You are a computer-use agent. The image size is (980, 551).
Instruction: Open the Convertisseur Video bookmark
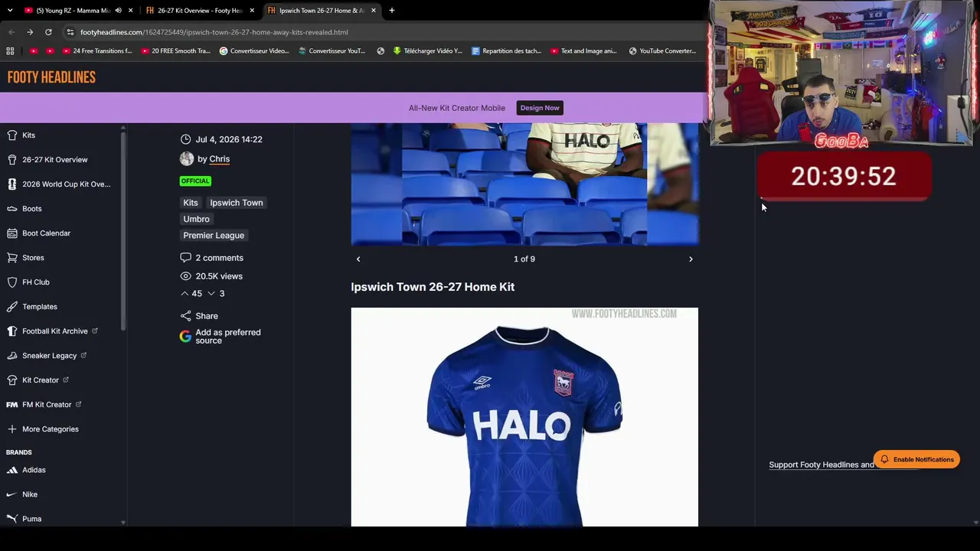click(254, 51)
